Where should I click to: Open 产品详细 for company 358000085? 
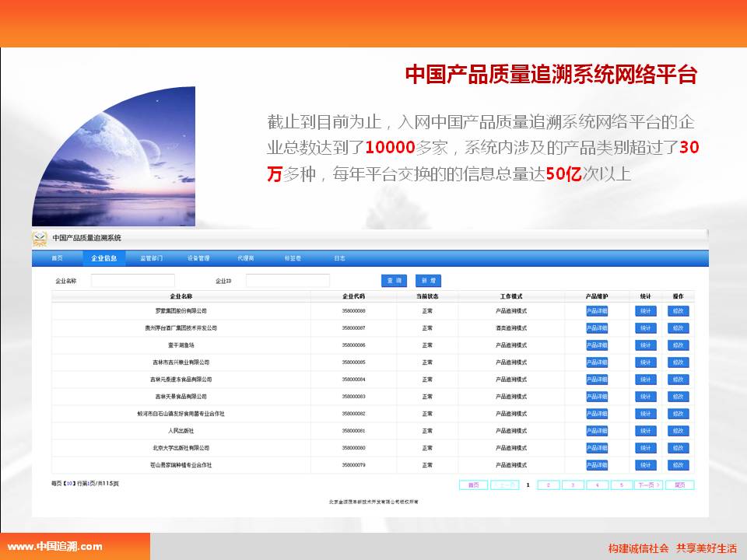(x=597, y=362)
